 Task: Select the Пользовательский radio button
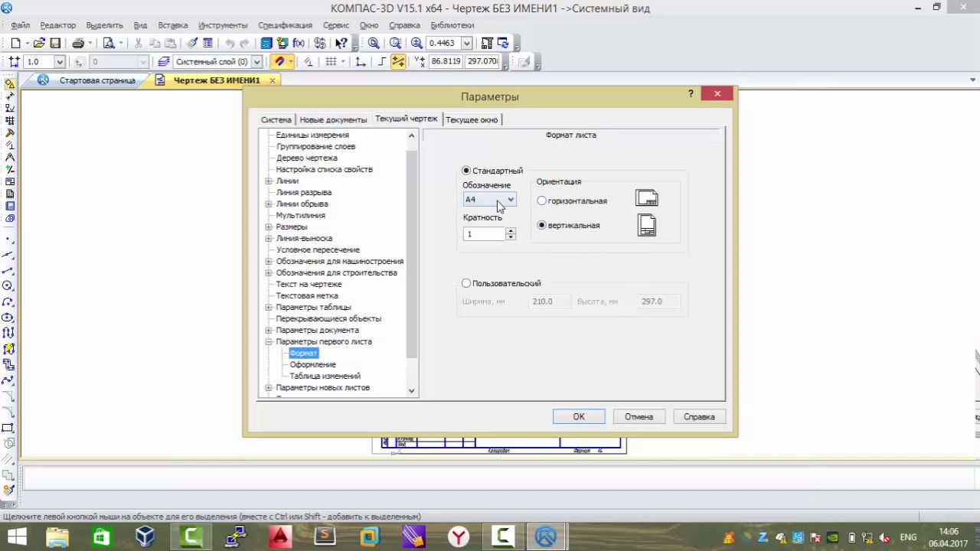point(466,283)
